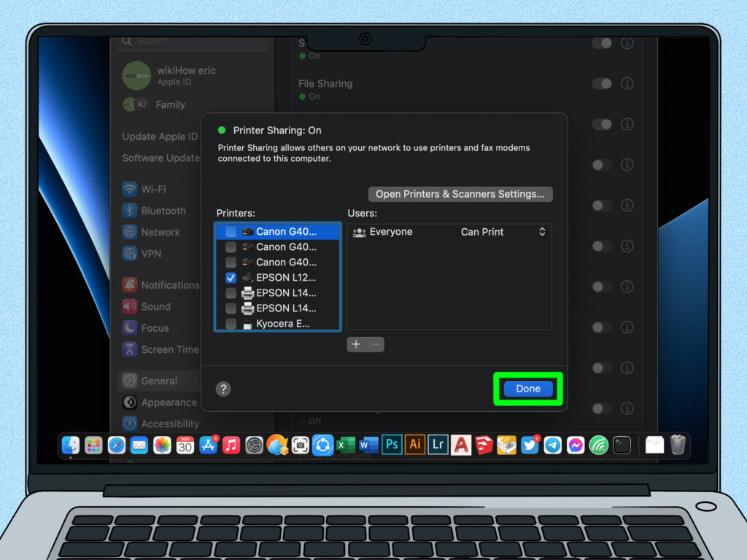
Task: Click the help question mark button
Action: [224, 389]
